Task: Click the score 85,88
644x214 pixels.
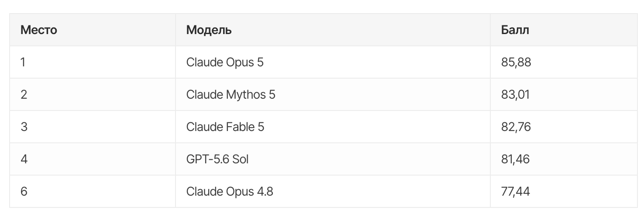Action: (516, 62)
